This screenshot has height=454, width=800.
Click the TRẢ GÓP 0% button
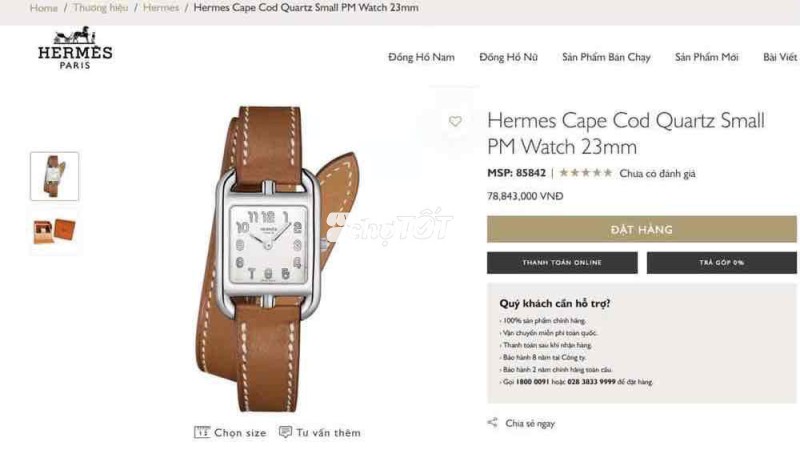(x=721, y=262)
